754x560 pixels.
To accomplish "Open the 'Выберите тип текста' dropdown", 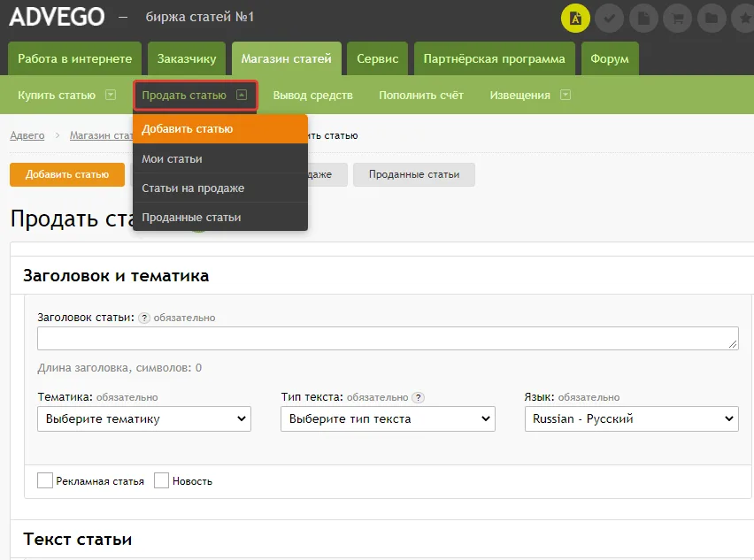I will (x=388, y=418).
